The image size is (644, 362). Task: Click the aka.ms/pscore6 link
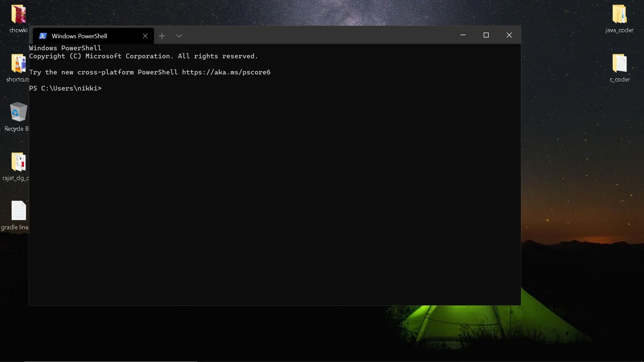(x=226, y=72)
